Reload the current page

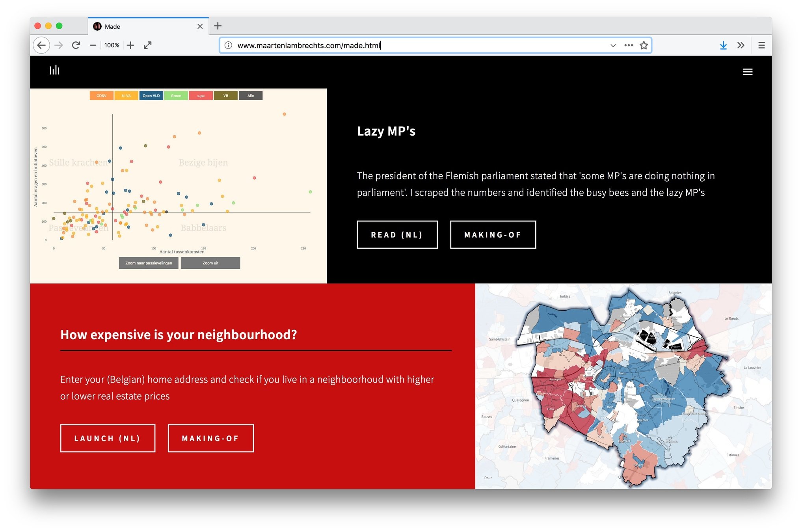76,45
